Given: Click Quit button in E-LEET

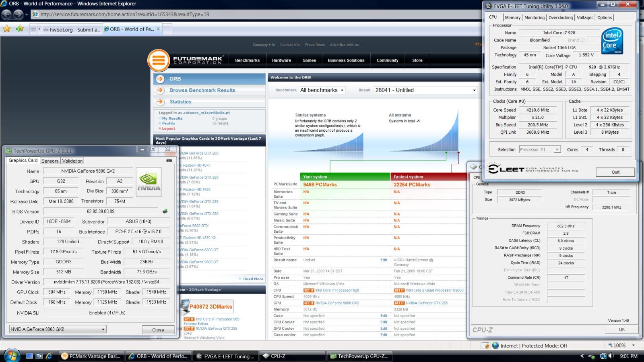Looking at the screenshot, I should point(615,172).
